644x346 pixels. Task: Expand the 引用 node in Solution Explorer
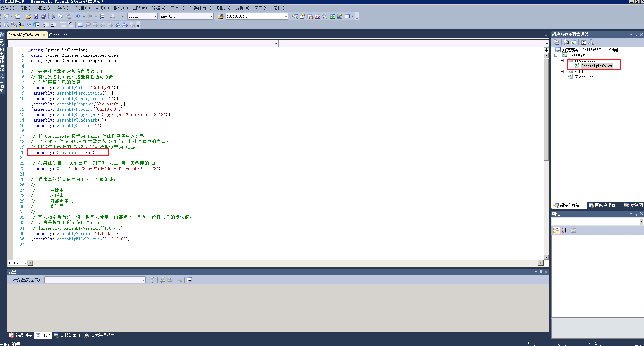562,71
